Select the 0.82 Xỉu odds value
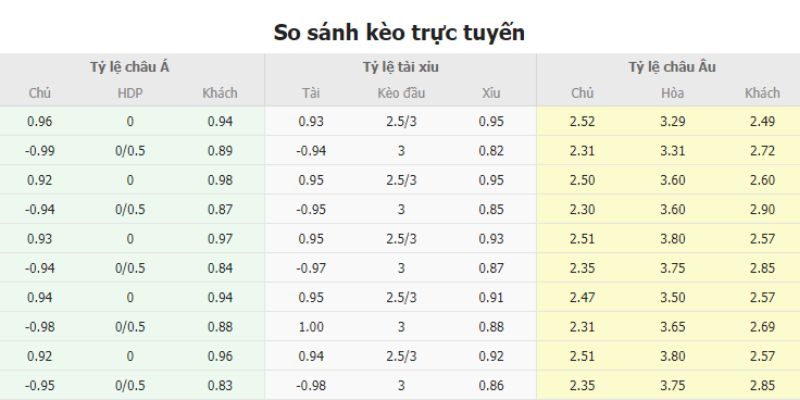 pyautogui.click(x=491, y=151)
